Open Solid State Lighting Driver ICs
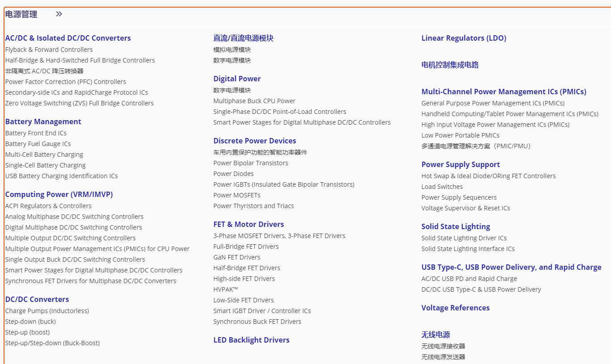This screenshot has height=364, width=611. (464, 238)
